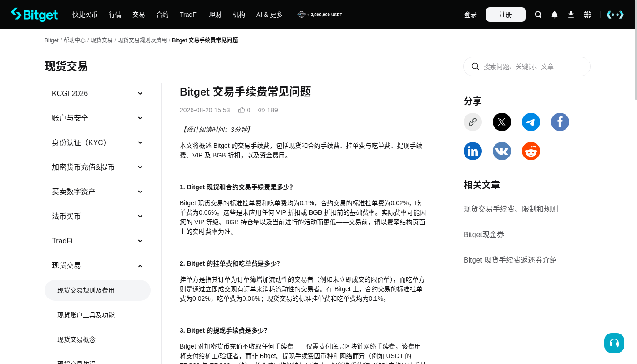Screen dimensions: 637x364
Task: Like the article with thumbs-up icon
Action: 242,110
